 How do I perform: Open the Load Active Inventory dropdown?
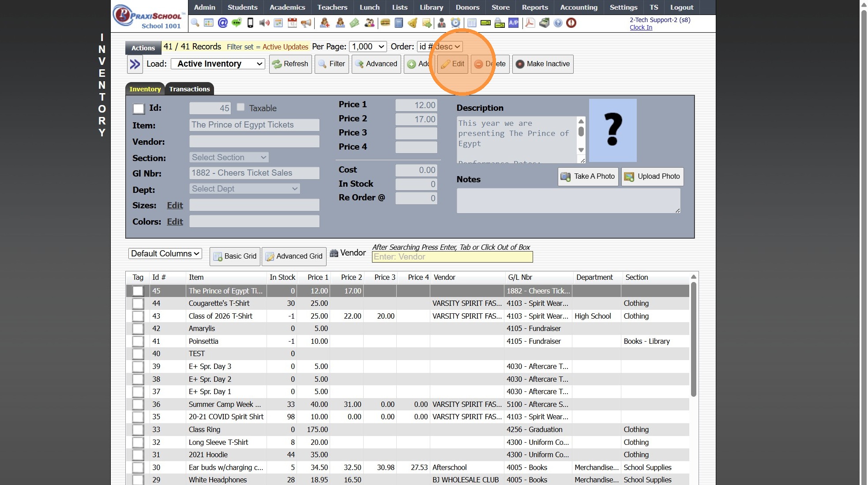pos(218,64)
